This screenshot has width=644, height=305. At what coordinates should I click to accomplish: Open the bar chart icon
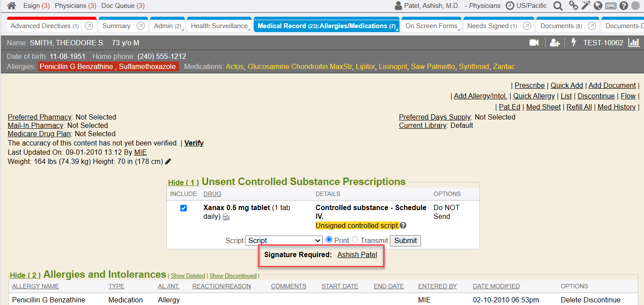pyautogui.click(x=633, y=43)
